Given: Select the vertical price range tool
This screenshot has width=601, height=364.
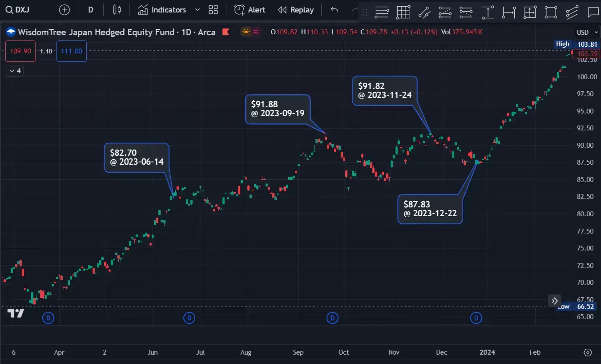Looking at the screenshot, I should click(488, 12).
